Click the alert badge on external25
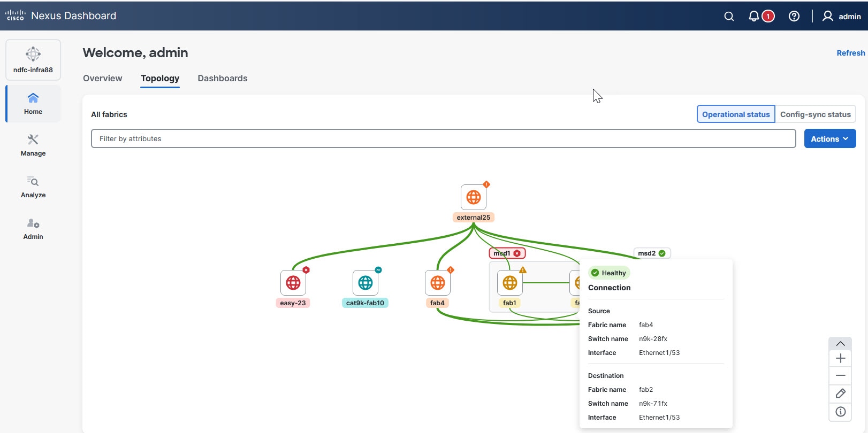This screenshot has height=433, width=868. coord(486,184)
